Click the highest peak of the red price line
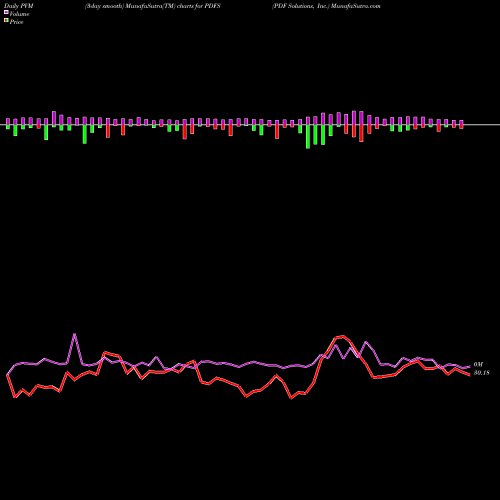Image resolution: width=500 pixels, height=500 pixels. (343, 337)
